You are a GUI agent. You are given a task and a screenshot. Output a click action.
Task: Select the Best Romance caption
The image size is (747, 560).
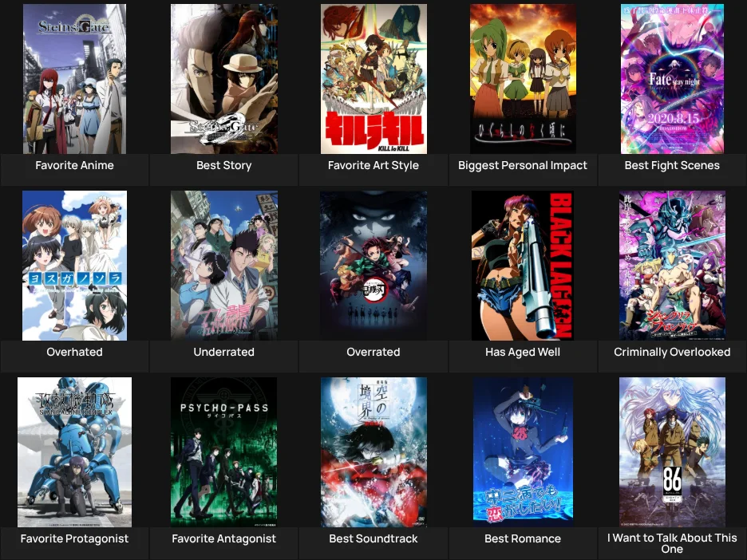pos(523,538)
